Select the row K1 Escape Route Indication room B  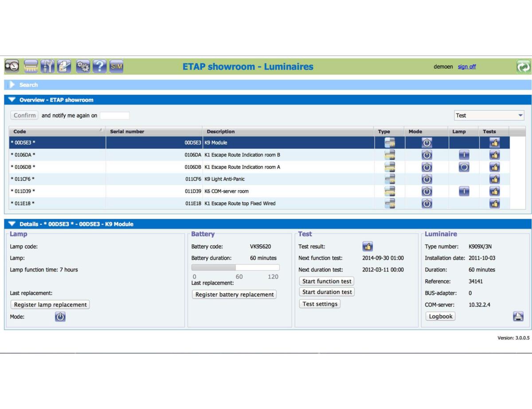point(259,155)
